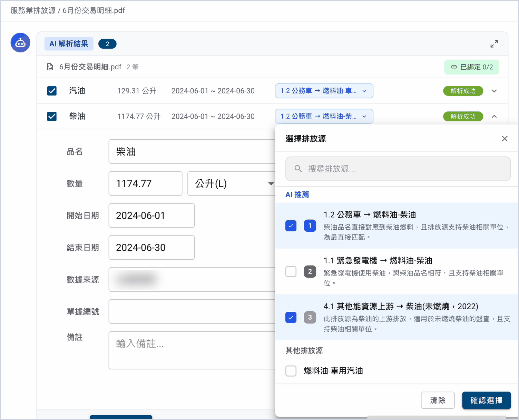Close the 選擇排放源 popup
Viewport: 519px width, 420px height.
(x=505, y=139)
